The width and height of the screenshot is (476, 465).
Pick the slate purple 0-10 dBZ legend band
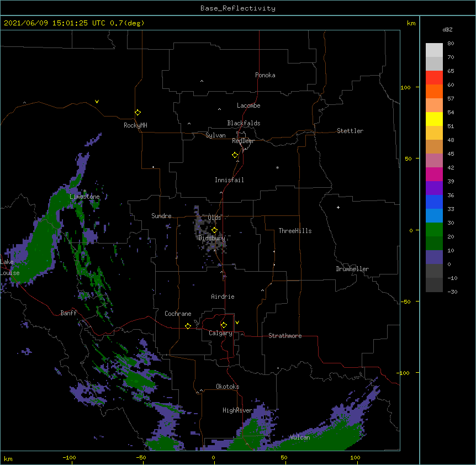pyautogui.click(x=434, y=257)
